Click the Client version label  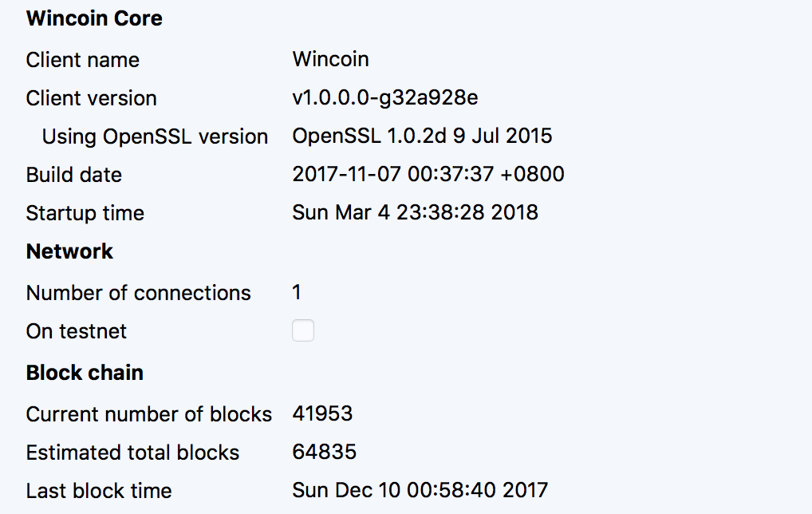(92, 98)
